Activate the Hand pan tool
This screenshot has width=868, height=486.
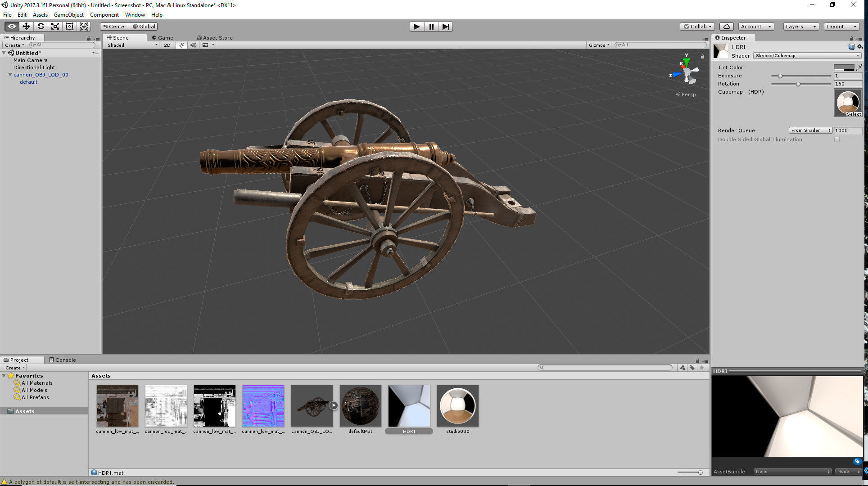[11, 26]
